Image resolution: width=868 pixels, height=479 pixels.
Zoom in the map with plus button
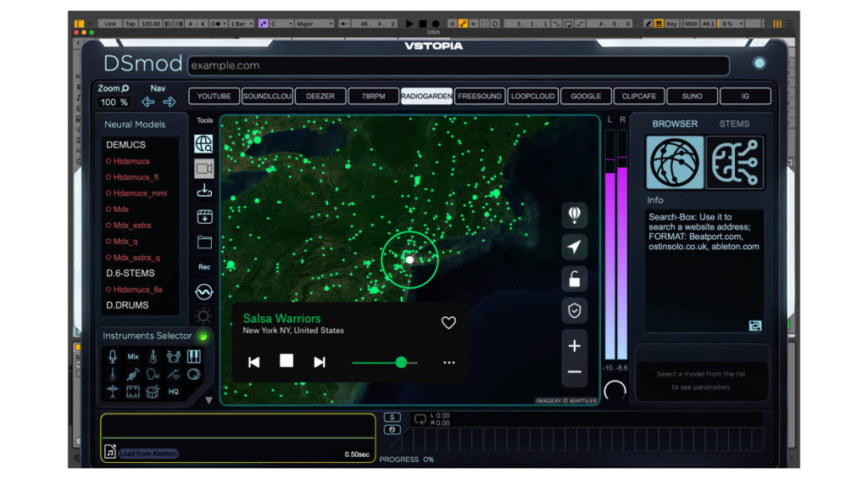[575, 346]
